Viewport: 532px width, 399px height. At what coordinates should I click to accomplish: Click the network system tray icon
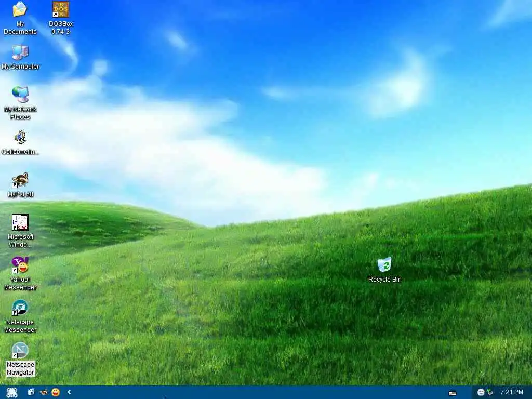coord(489,392)
